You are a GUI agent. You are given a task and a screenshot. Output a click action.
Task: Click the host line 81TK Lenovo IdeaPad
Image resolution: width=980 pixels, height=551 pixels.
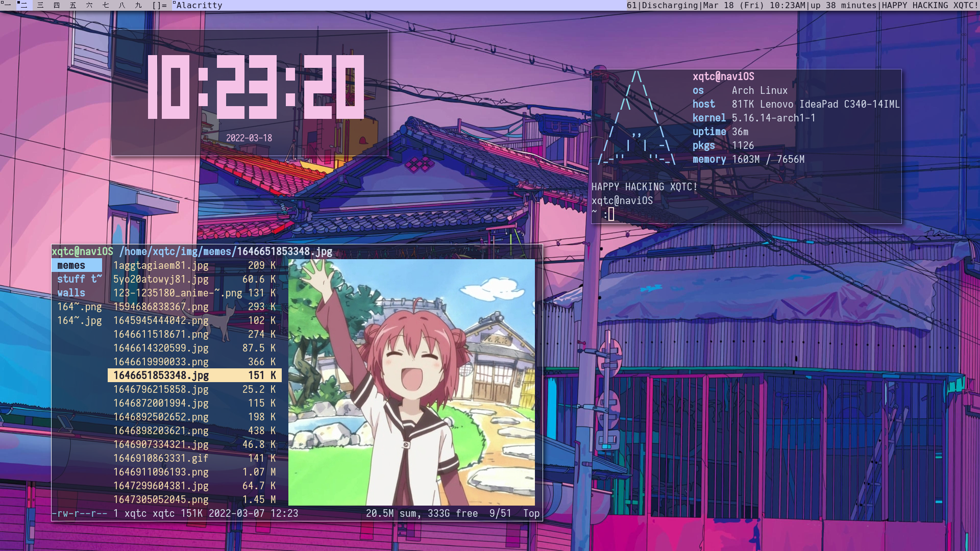click(796, 104)
